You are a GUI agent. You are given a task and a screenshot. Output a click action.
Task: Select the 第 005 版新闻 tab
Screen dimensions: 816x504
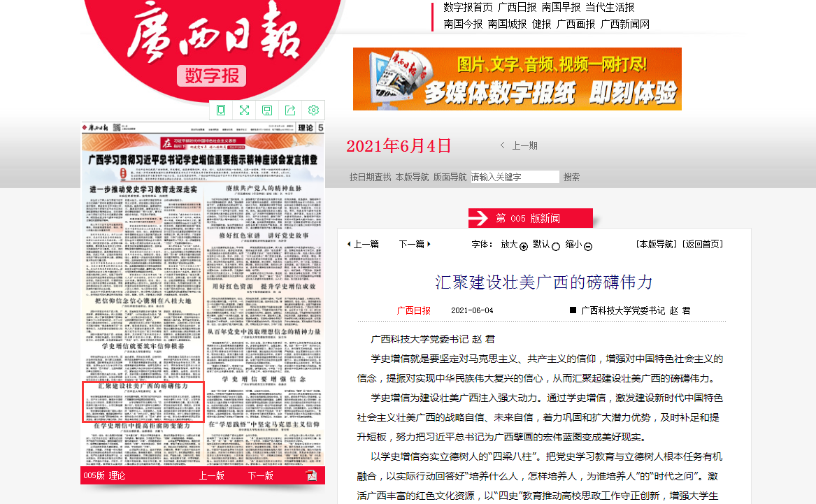coord(530,218)
